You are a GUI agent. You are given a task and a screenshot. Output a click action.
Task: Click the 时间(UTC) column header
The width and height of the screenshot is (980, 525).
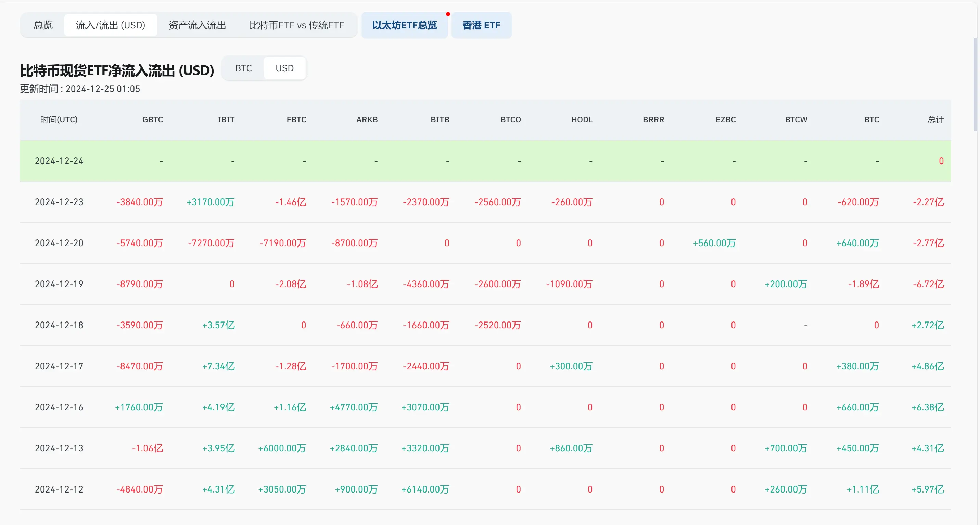point(59,120)
